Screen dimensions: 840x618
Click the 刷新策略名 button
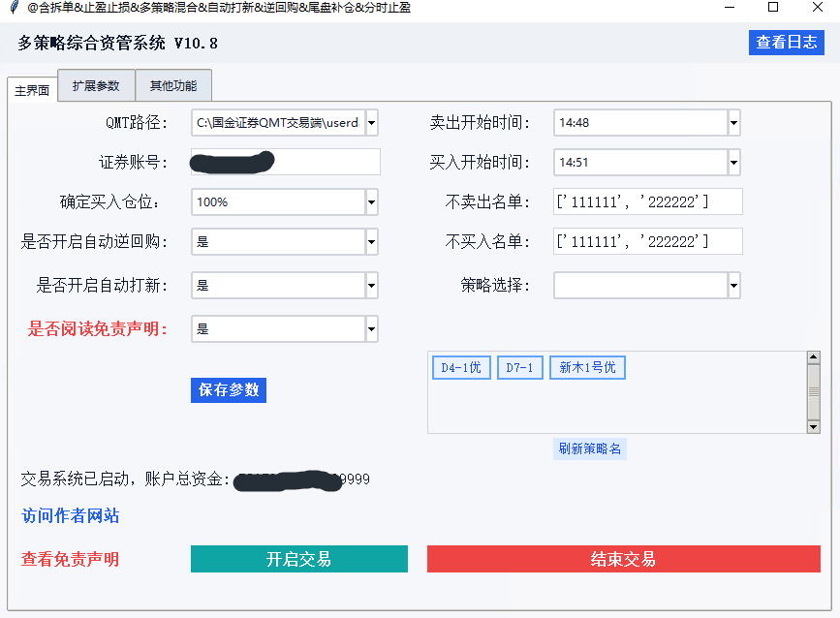click(x=590, y=448)
